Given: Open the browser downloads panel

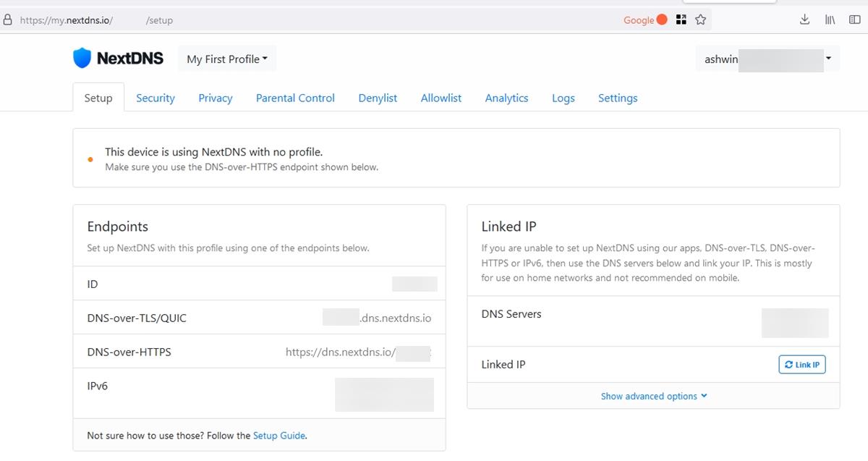Looking at the screenshot, I should point(804,20).
